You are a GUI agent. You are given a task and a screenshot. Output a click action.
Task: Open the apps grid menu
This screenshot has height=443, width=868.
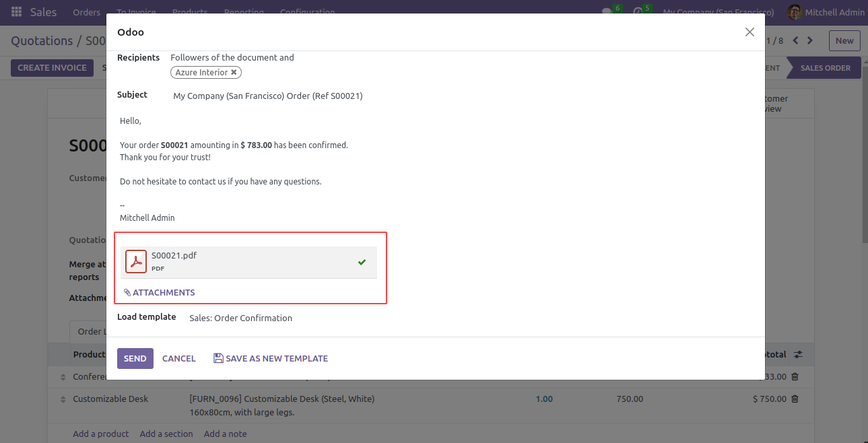pos(16,12)
